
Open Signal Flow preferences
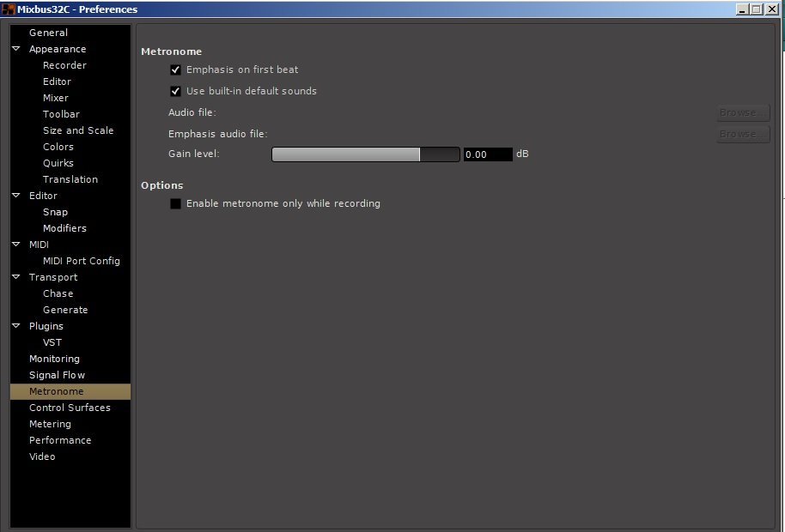(x=57, y=375)
